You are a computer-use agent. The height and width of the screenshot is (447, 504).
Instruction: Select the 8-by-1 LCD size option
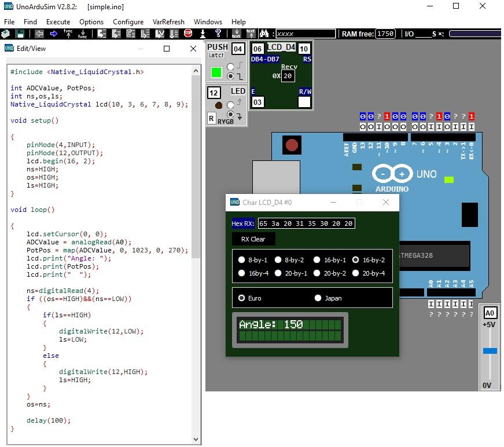[x=241, y=260]
